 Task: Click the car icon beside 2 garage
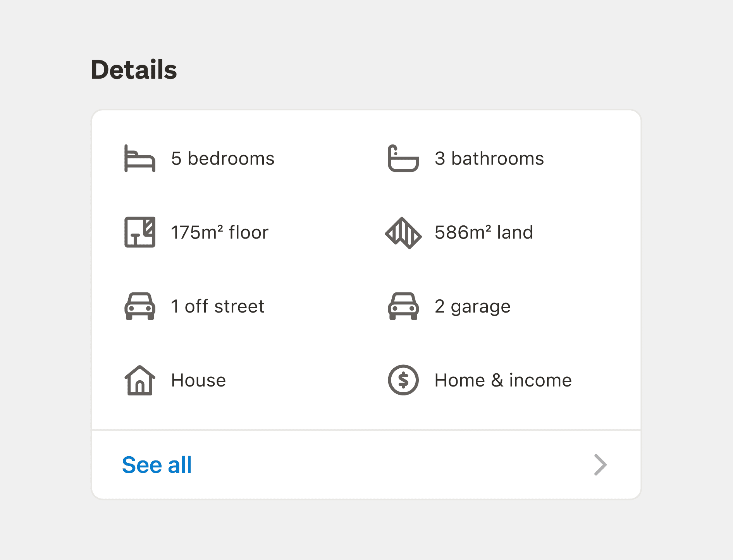click(x=403, y=306)
